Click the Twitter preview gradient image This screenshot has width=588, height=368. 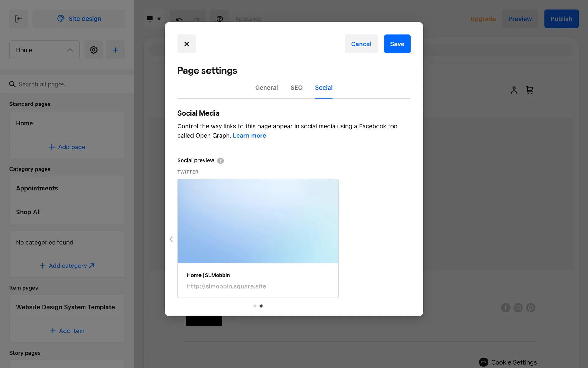(258, 221)
